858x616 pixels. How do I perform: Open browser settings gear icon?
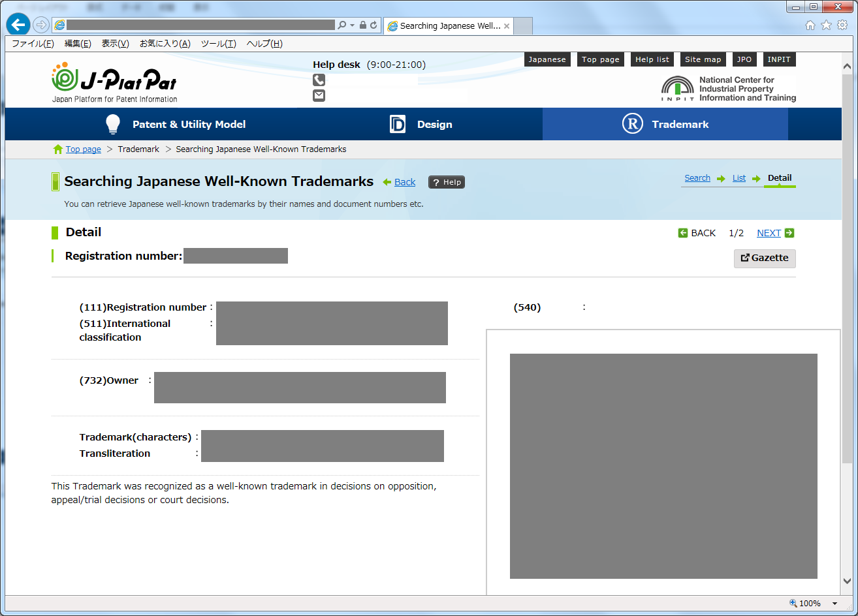pyautogui.click(x=842, y=25)
